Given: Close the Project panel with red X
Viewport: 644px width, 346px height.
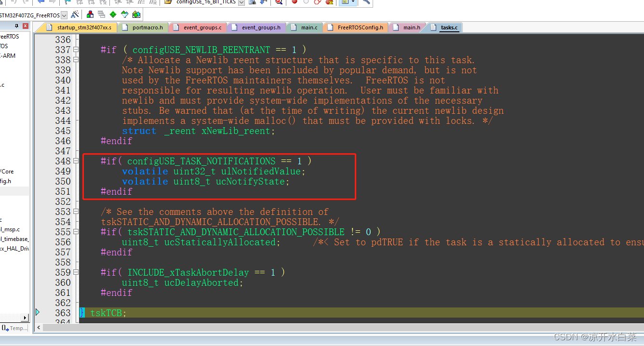Looking at the screenshot, I should point(26,26).
